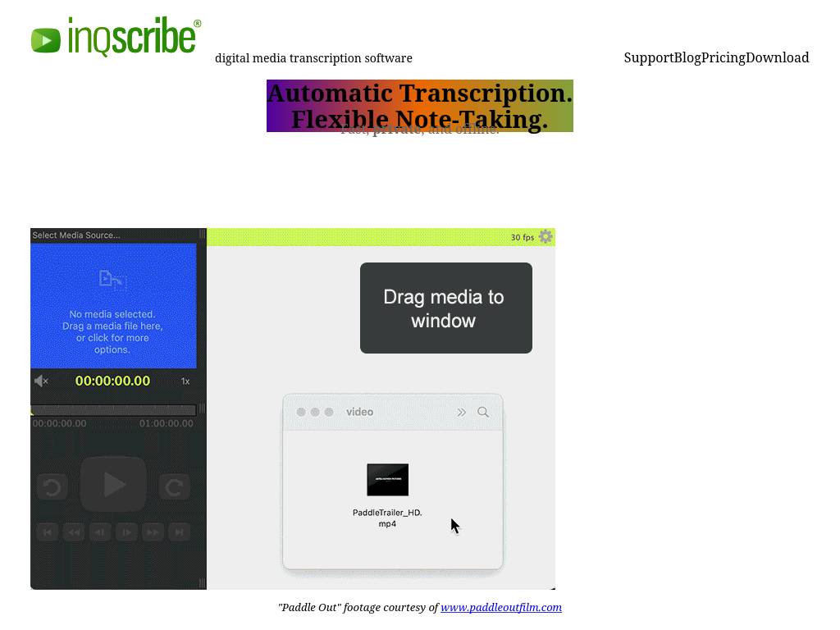Screen dimensions: 840x630
Task: Click the media timeline scrub bar
Action: tap(113, 410)
